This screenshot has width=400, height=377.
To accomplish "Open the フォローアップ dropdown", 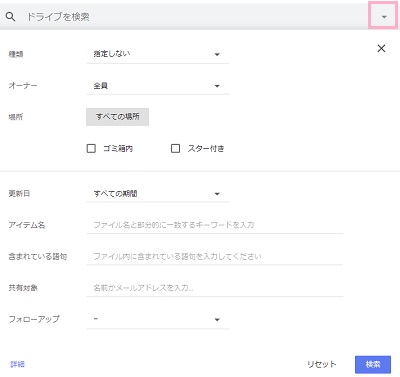I will (158, 319).
